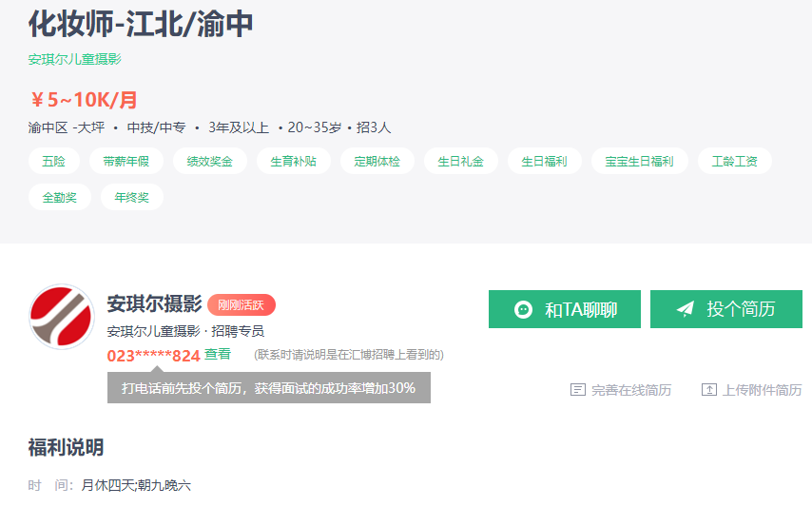Select the 生日礼金 benefit tag

(x=461, y=161)
